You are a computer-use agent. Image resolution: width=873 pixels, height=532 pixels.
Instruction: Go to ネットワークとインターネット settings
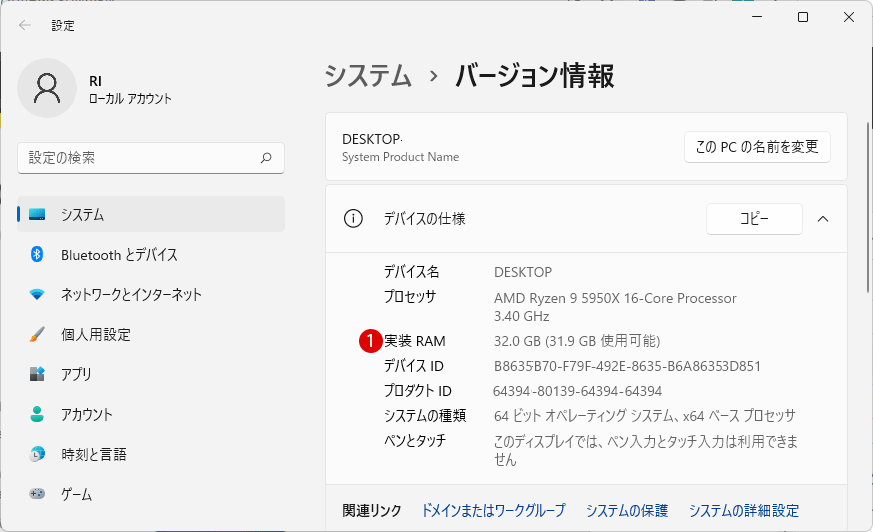[151, 294]
